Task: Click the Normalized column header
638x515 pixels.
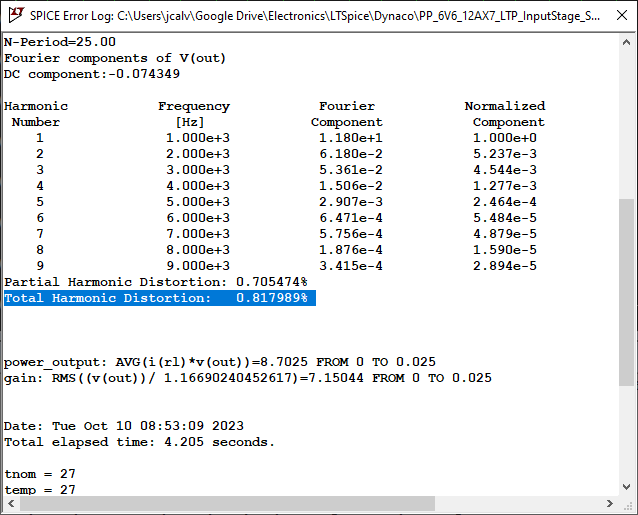Action: pyautogui.click(x=505, y=106)
